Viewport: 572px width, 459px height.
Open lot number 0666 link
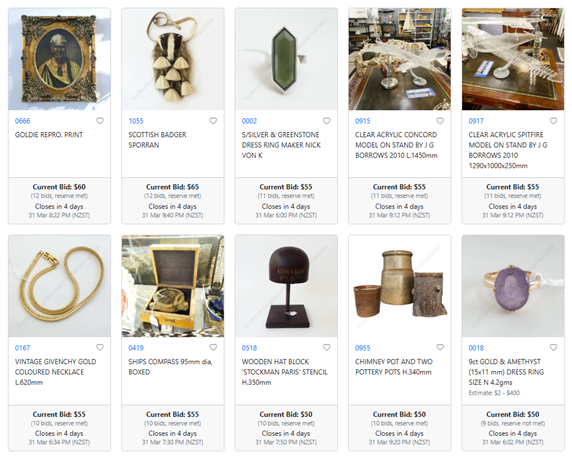(x=22, y=121)
